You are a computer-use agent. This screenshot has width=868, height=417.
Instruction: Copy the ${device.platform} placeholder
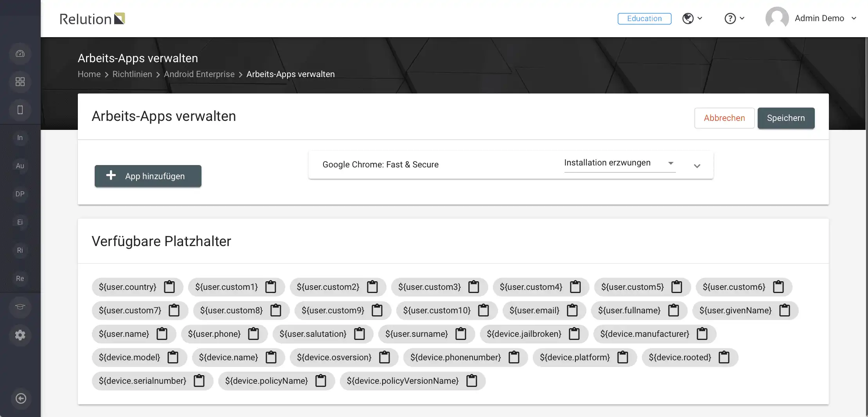623,357
